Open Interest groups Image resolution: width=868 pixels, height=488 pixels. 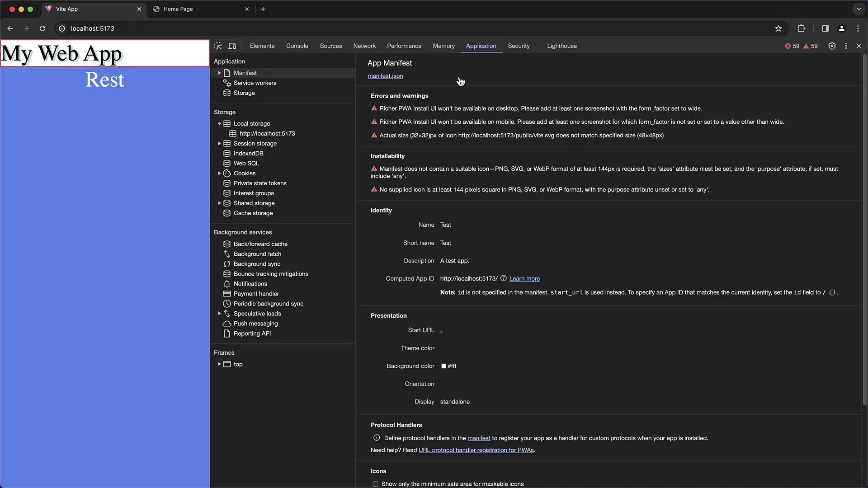click(254, 193)
